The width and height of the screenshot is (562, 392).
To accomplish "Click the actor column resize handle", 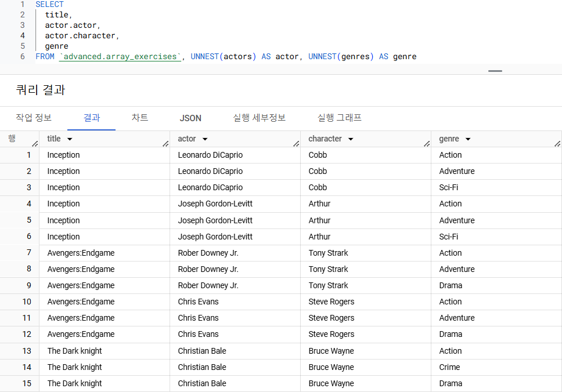I will pyautogui.click(x=297, y=144).
